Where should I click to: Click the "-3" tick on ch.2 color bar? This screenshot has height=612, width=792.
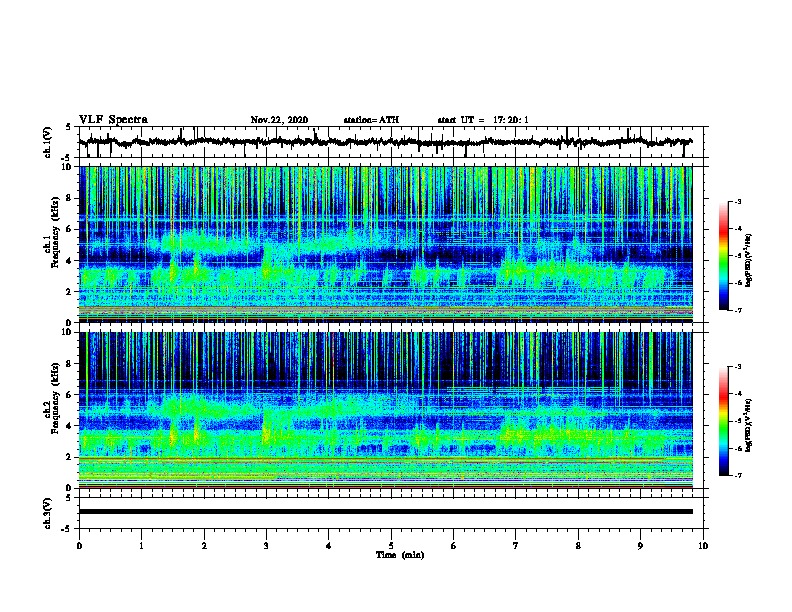[738, 367]
